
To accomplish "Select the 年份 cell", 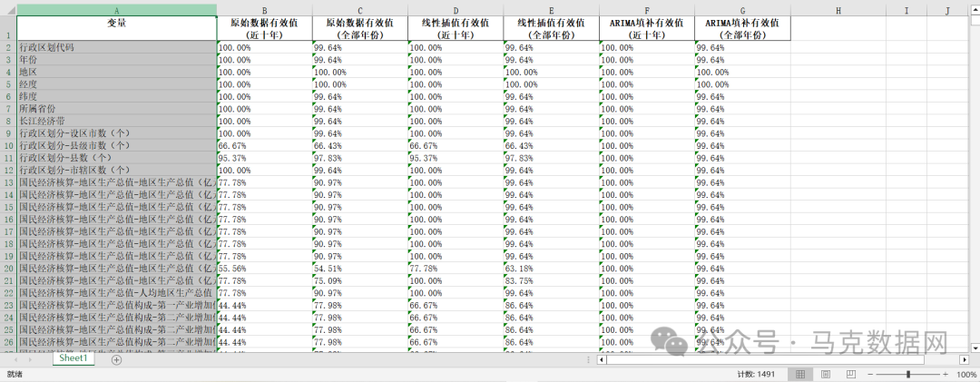I will click(117, 59).
